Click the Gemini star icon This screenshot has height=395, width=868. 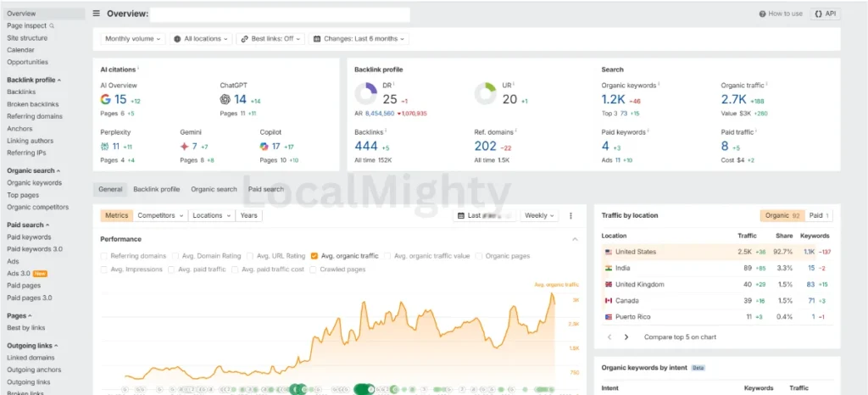pyautogui.click(x=185, y=146)
